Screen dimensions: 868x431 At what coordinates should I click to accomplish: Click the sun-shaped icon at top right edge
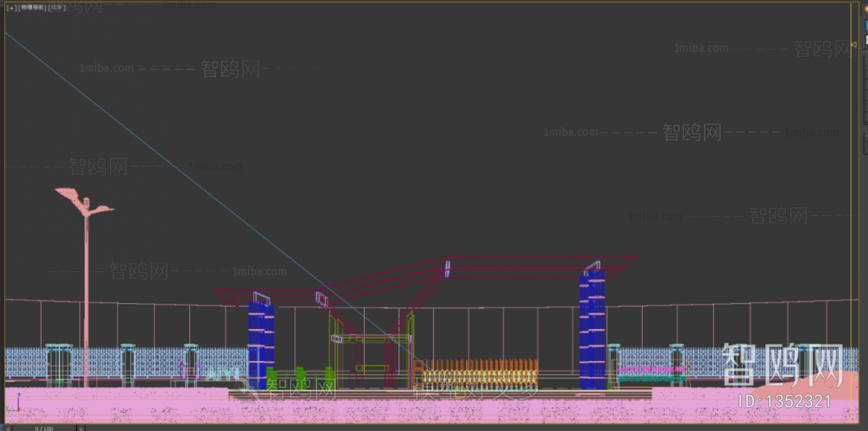point(865,8)
